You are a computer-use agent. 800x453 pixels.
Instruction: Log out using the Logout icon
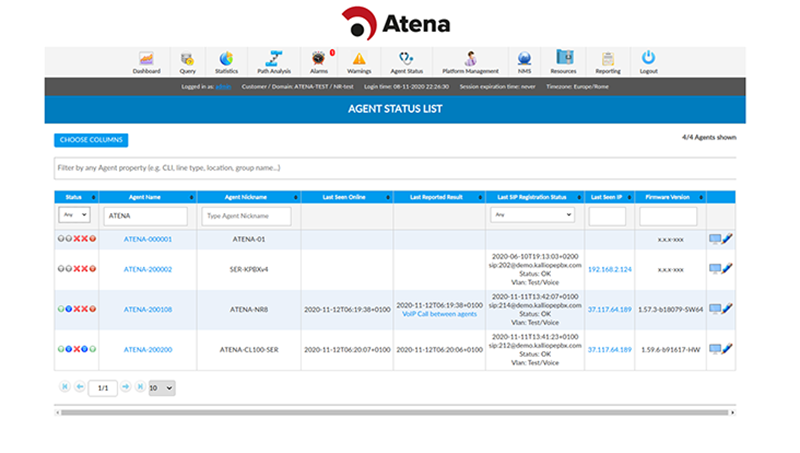coord(648,62)
